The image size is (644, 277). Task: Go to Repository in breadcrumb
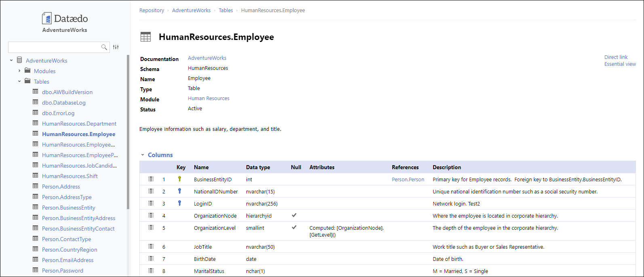(x=152, y=10)
